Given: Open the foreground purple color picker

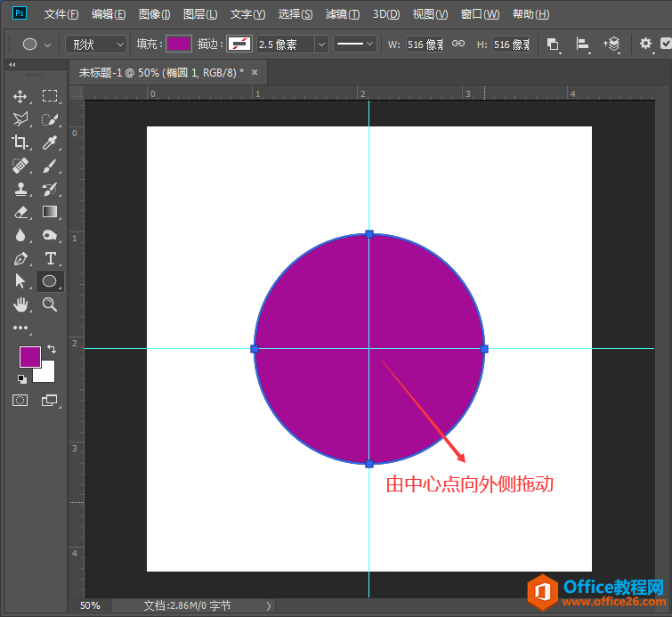Looking at the screenshot, I should (x=30, y=357).
